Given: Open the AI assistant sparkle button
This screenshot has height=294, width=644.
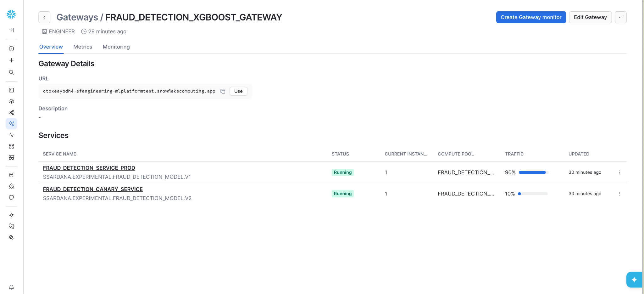Looking at the screenshot, I should [634, 280].
